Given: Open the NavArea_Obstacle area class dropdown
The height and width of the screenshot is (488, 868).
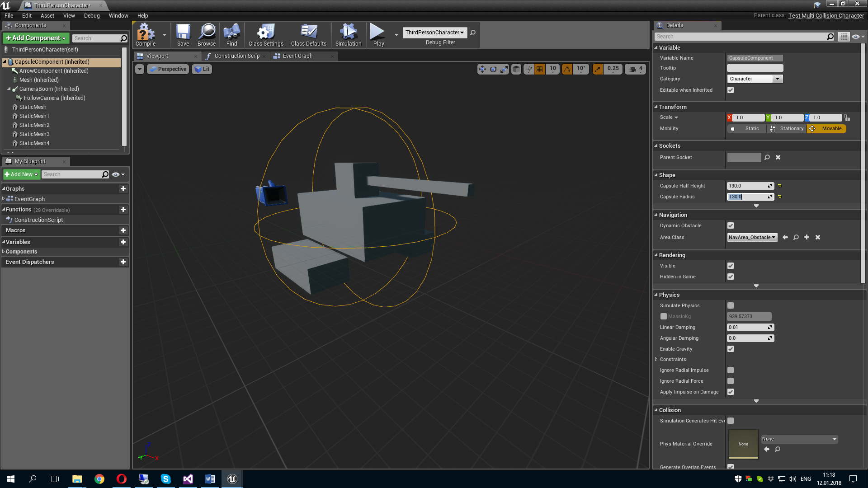Looking at the screenshot, I should [752, 237].
